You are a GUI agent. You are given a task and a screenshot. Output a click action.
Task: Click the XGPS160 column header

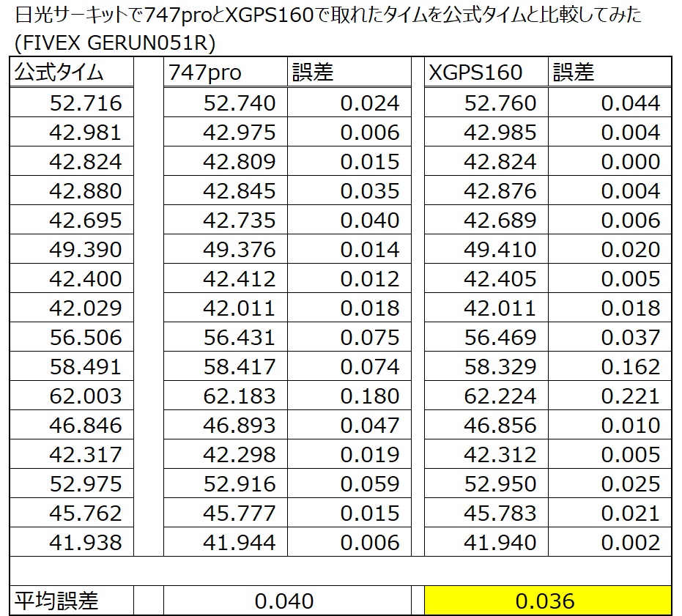(486, 72)
